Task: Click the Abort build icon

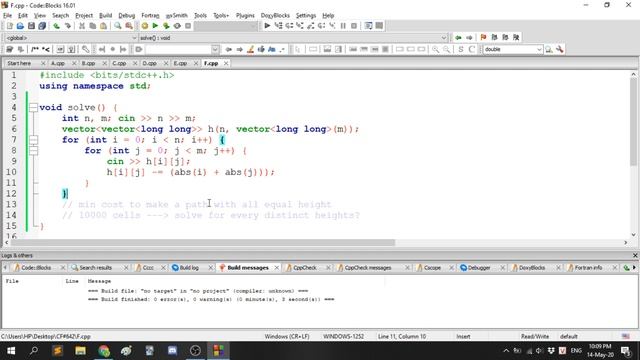Action: point(188,26)
